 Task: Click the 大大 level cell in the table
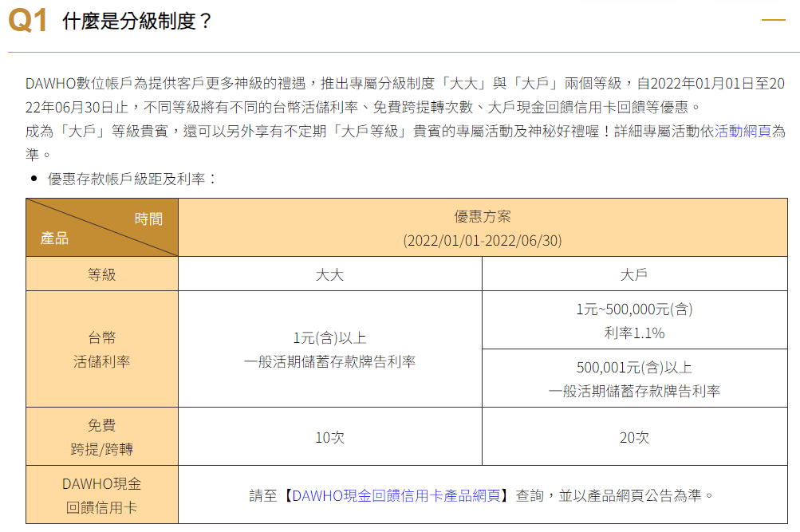coord(330,274)
